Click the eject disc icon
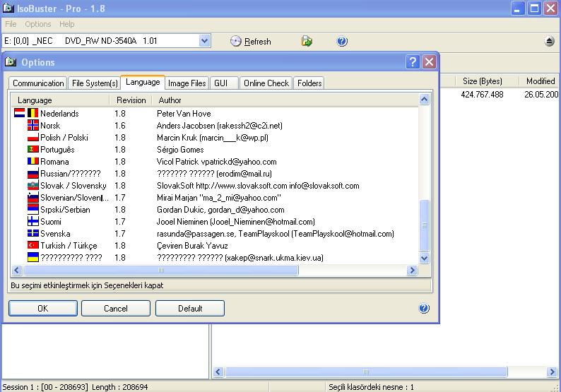This screenshot has height=392, width=561. pos(550,42)
